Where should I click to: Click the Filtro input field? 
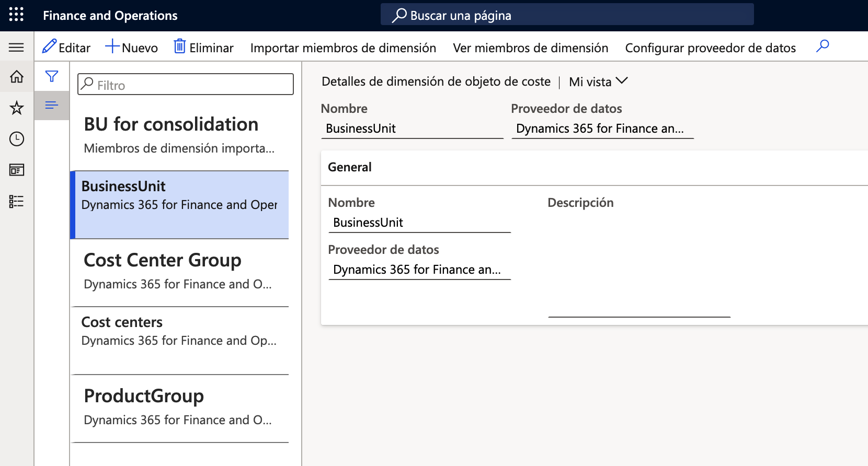186,84
